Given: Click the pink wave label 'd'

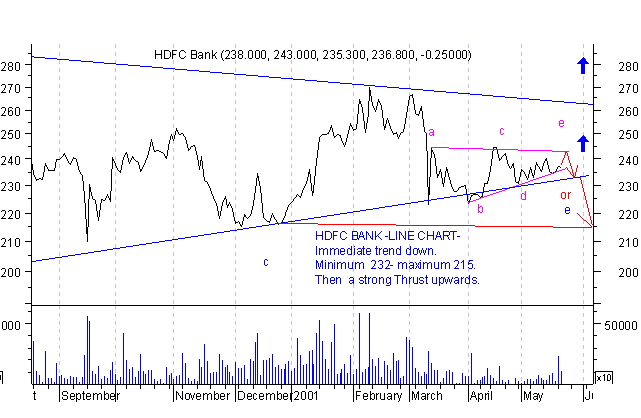Looking at the screenshot, I should [523, 196].
